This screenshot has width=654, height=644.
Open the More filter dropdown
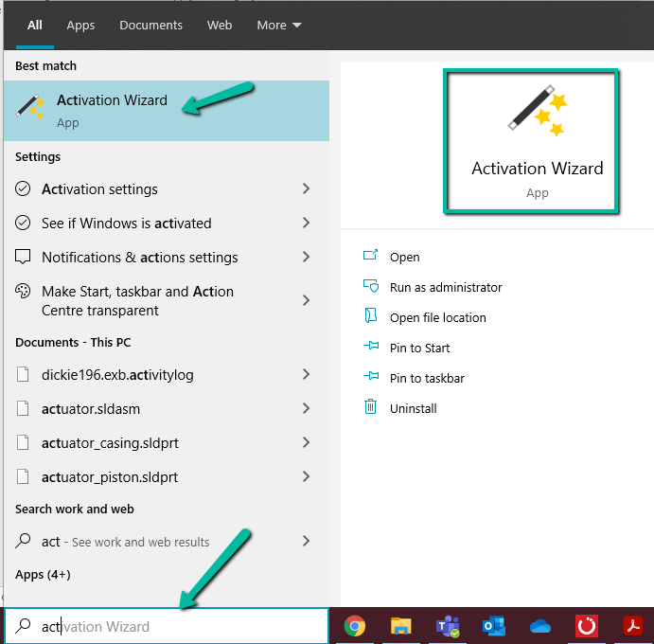tap(279, 25)
